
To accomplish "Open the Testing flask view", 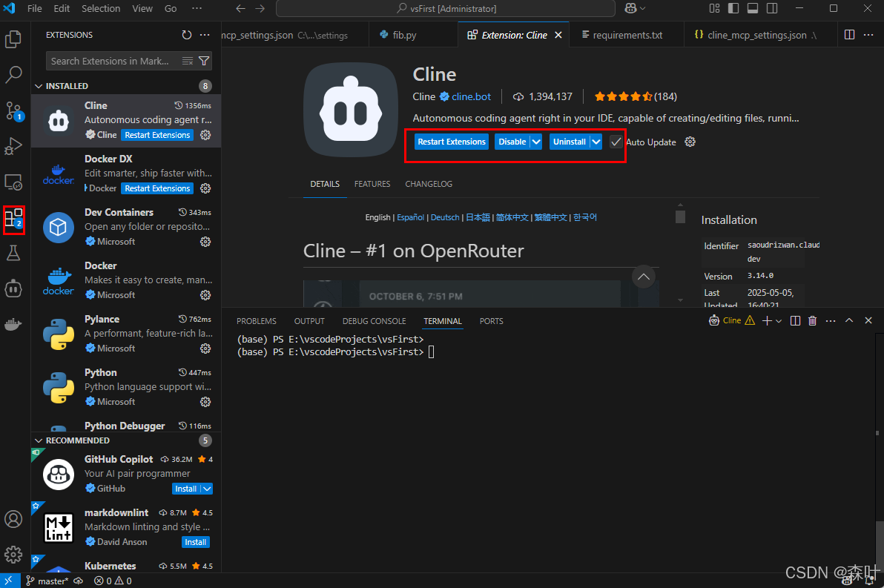I will (x=13, y=253).
